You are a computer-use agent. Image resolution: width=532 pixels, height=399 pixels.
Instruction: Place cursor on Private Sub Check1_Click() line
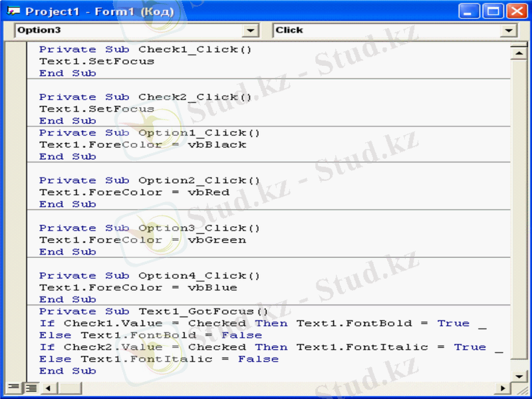pyautogui.click(x=145, y=49)
